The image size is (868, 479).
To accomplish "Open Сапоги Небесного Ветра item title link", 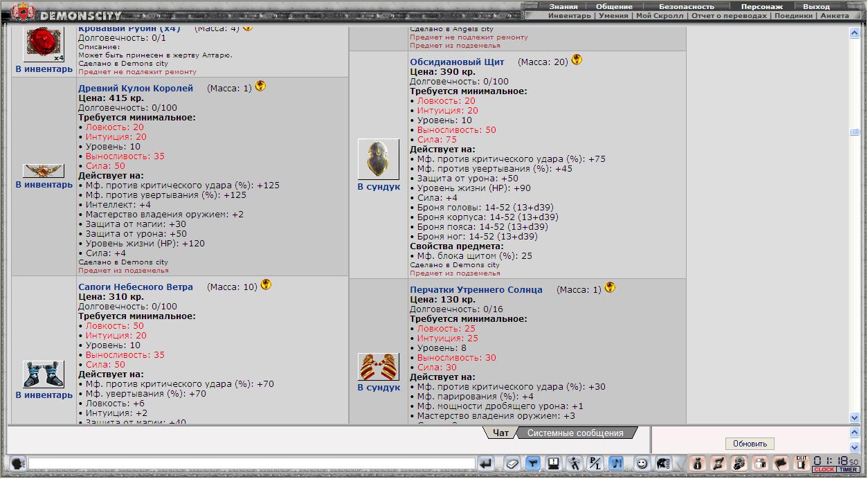I will tap(136, 287).
